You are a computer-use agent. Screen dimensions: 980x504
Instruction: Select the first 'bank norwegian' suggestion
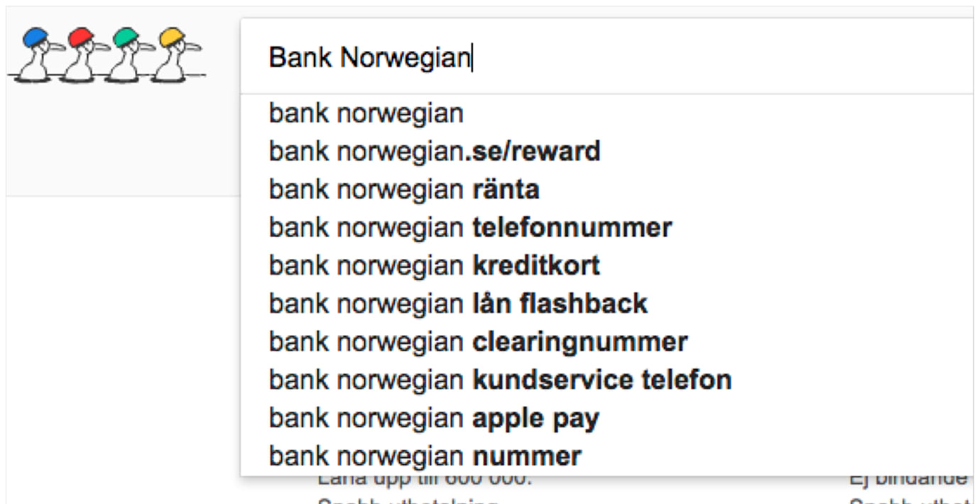pyautogui.click(x=366, y=114)
